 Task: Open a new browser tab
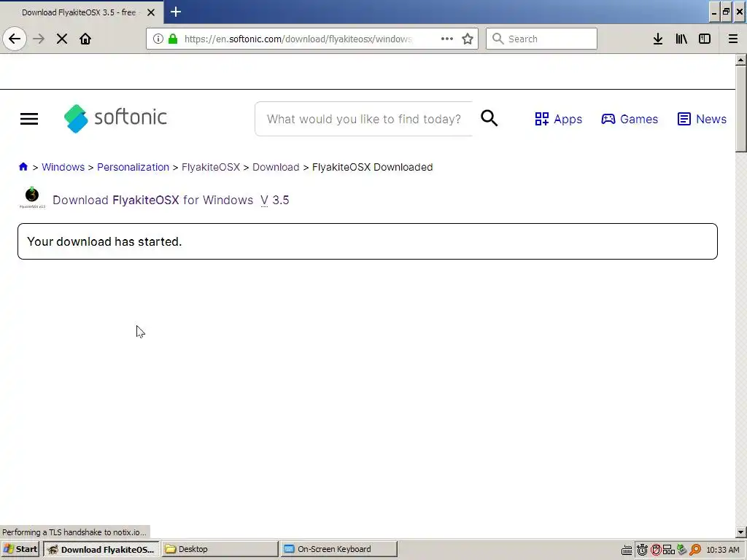click(x=176, y=12)
